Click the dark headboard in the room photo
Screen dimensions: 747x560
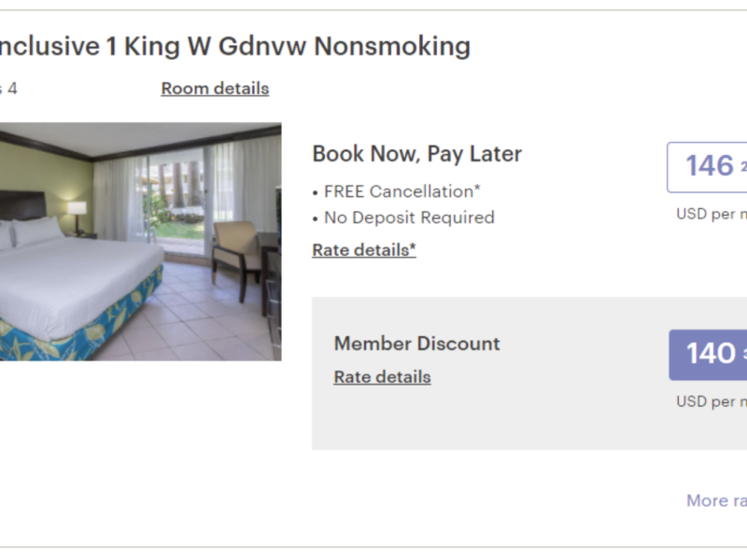(21, 205)
